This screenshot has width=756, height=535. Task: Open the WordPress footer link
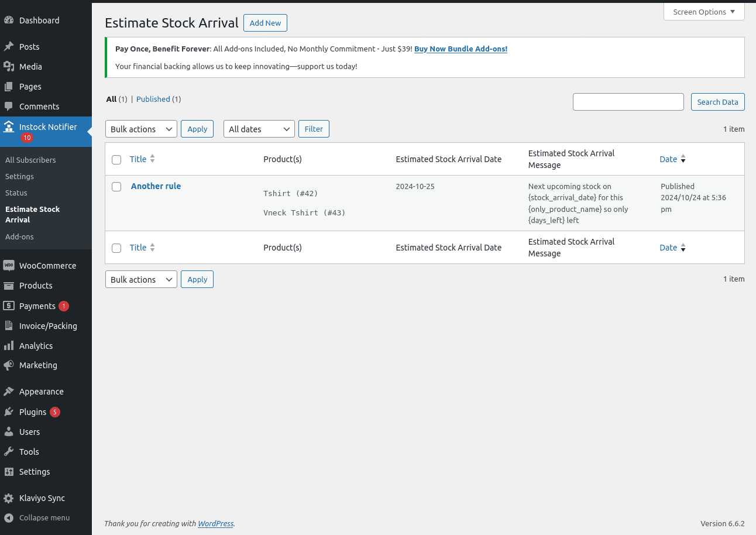click(215, 523)
